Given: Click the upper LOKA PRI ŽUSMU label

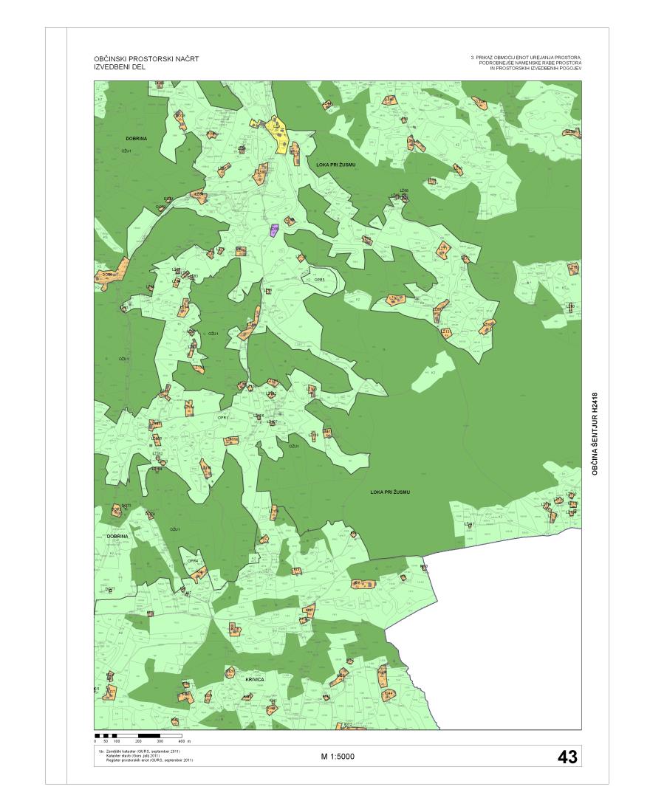Looking at the screenshot, I should (336, 163).
